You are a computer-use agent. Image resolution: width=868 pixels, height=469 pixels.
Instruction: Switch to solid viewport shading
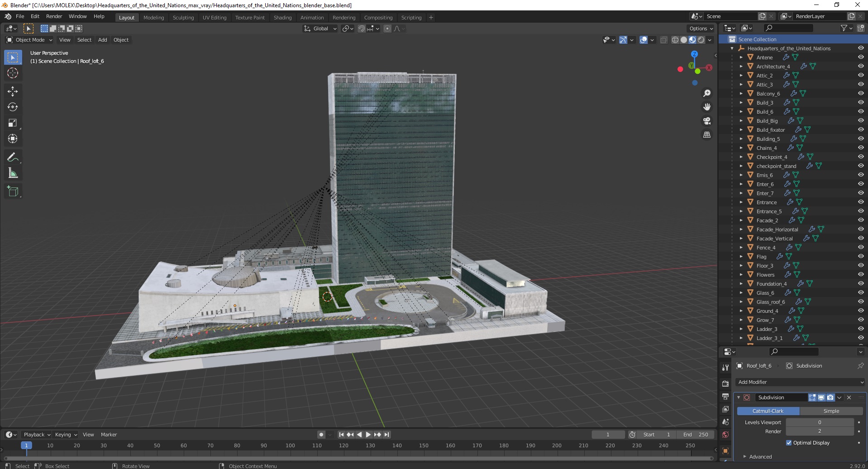coord(684,40)
